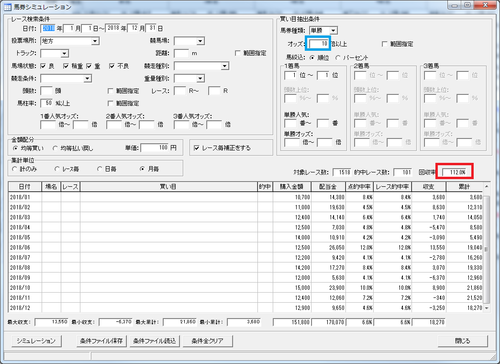500x364 pixels.
Task: Select the 日毎 aggregation radio button
Action: pos(99,169)
